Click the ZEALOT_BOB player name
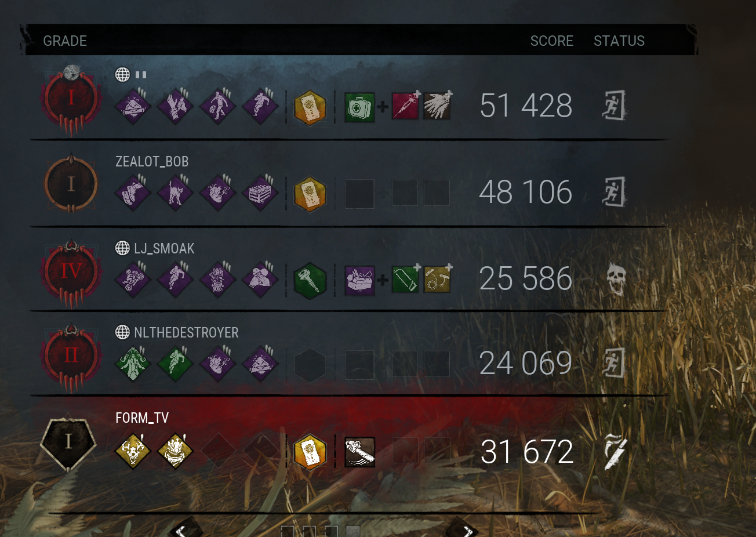The image size is (756, 537). click(x=152, y=162)
